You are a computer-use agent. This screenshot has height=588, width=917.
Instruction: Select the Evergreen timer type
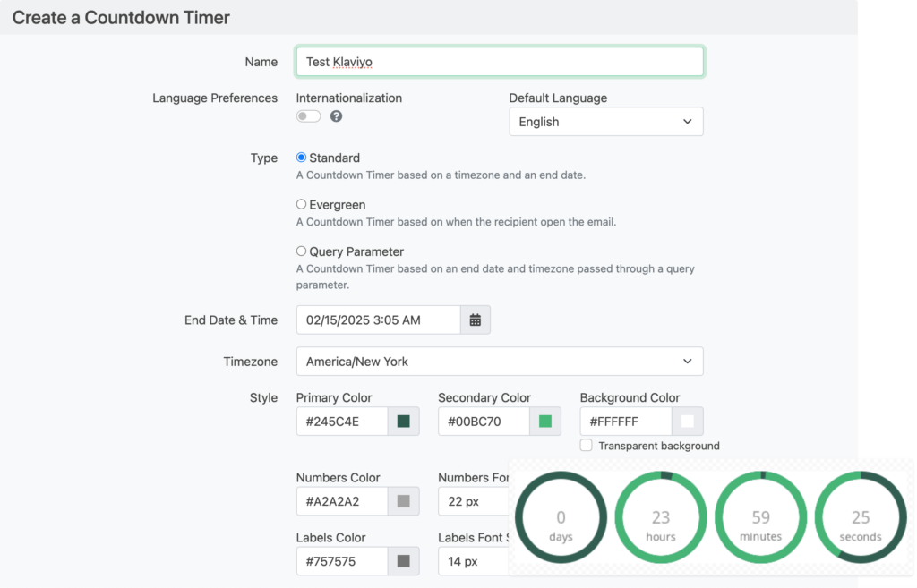coord(301,204)
